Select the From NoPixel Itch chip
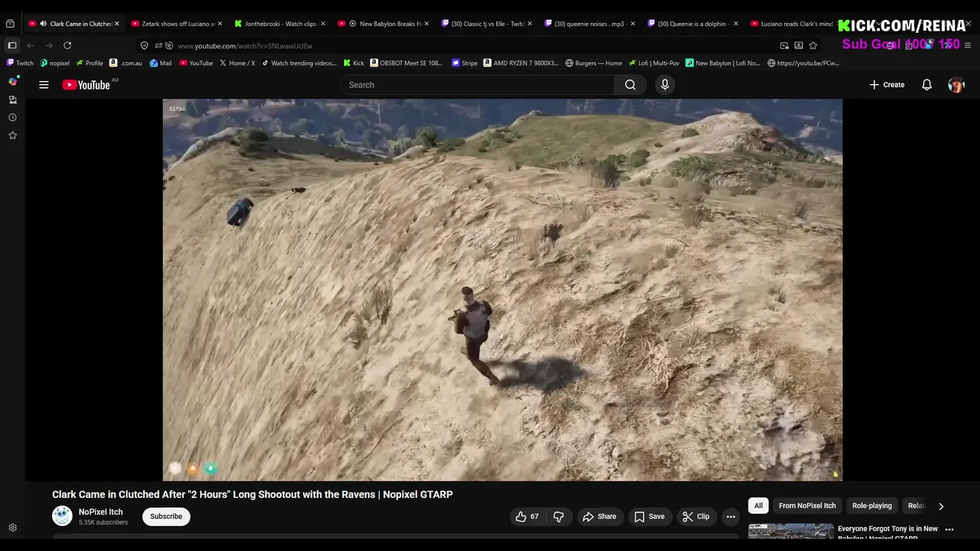Screen dimensions: 980x551 pos(807,506)
